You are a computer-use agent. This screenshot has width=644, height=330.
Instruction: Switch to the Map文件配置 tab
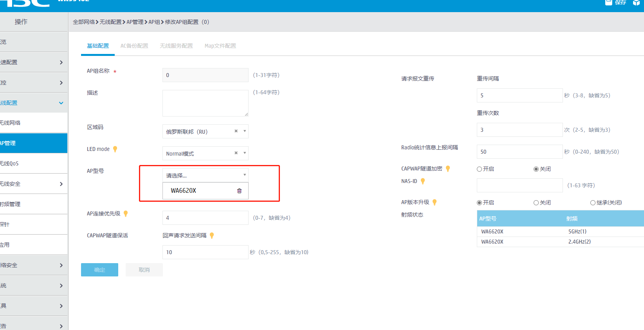220,46
